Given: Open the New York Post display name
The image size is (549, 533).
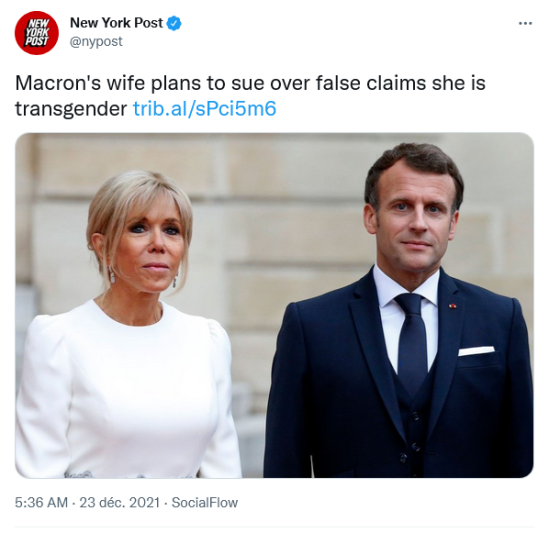Looking at the screenshot, I should pos(116,23).
